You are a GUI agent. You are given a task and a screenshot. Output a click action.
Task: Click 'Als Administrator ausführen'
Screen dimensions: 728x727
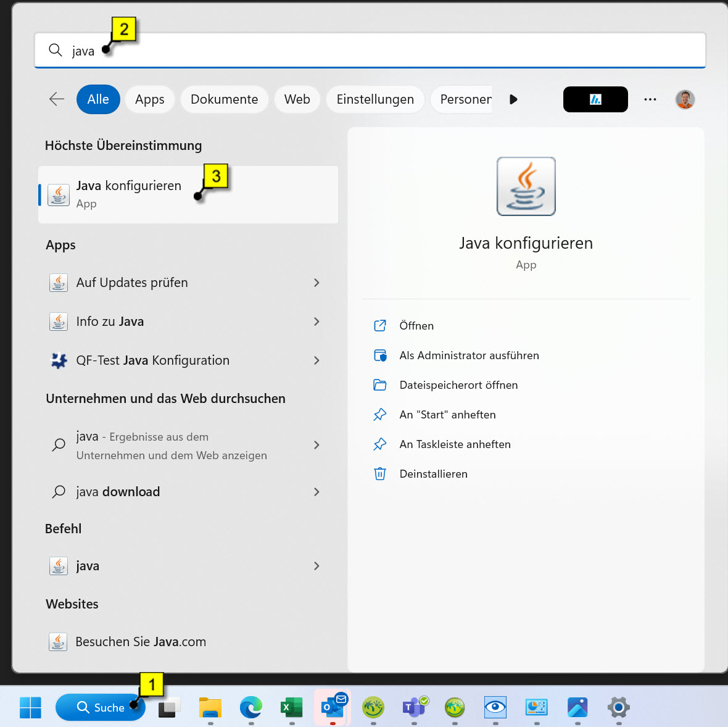pyautogui.click(x=469, y=355)
